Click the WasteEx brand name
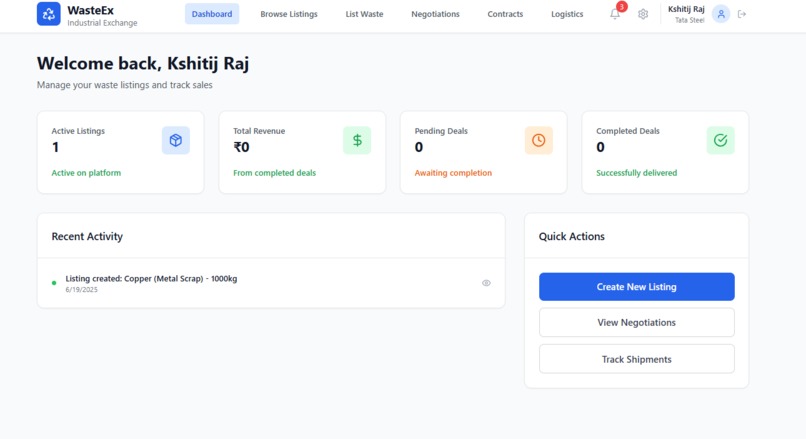This screenshot has width=806, height=439. (x=90, y=10)
